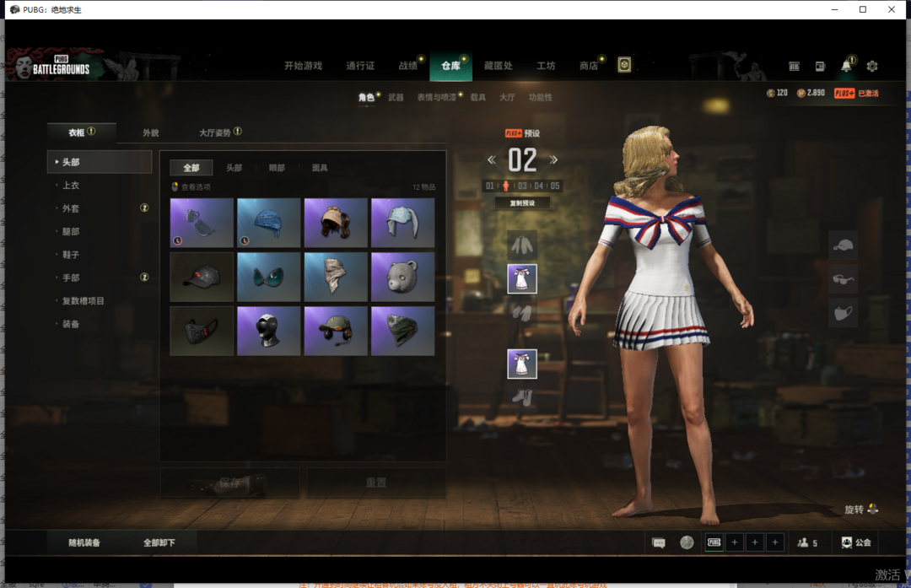Switch to previous preset with left arrows
This screenshot has height=588, width=911.
[492, 159]
